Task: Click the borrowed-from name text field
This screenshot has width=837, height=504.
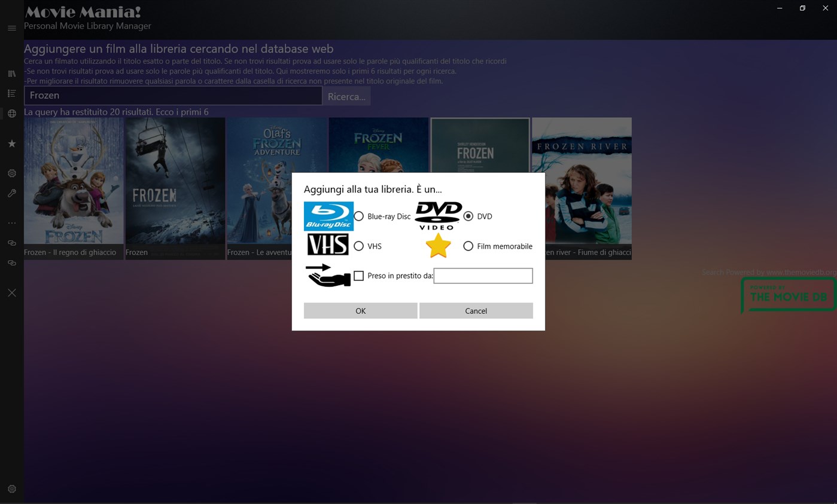Action: 483,276
